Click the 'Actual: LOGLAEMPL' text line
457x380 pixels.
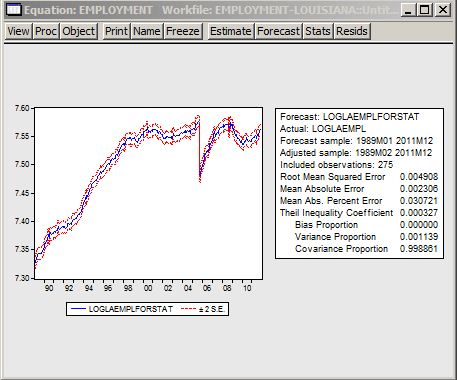[x=323, y=129]
